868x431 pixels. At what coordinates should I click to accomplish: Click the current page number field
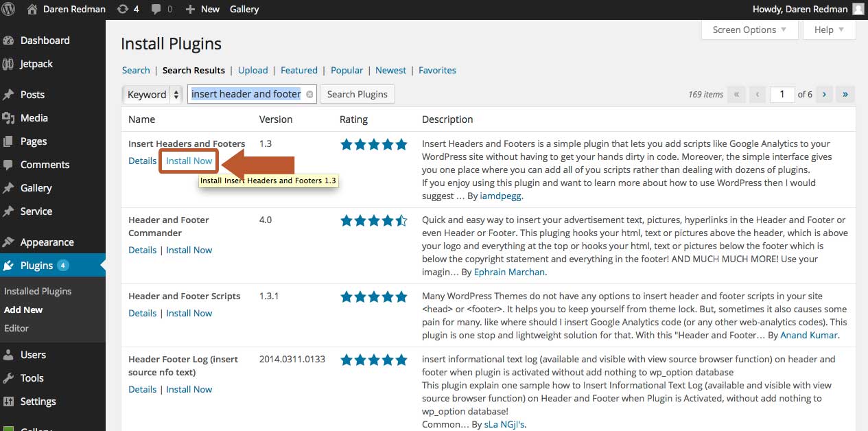[782, 95]
